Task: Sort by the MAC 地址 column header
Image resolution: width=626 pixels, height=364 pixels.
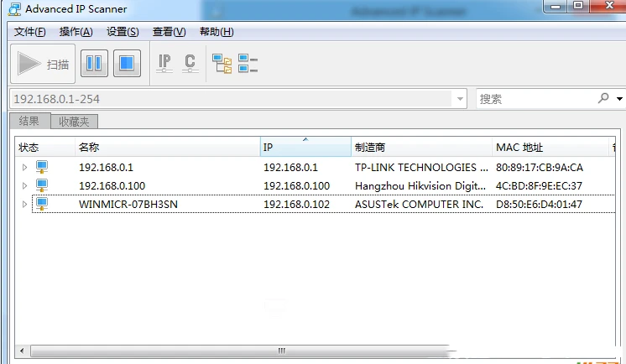Action: pos(550,147)
